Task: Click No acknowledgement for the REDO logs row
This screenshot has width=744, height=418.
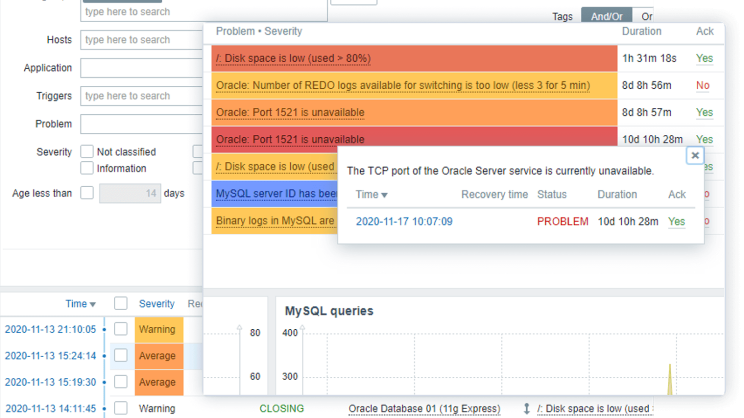Action: click(x=702, y=85)
